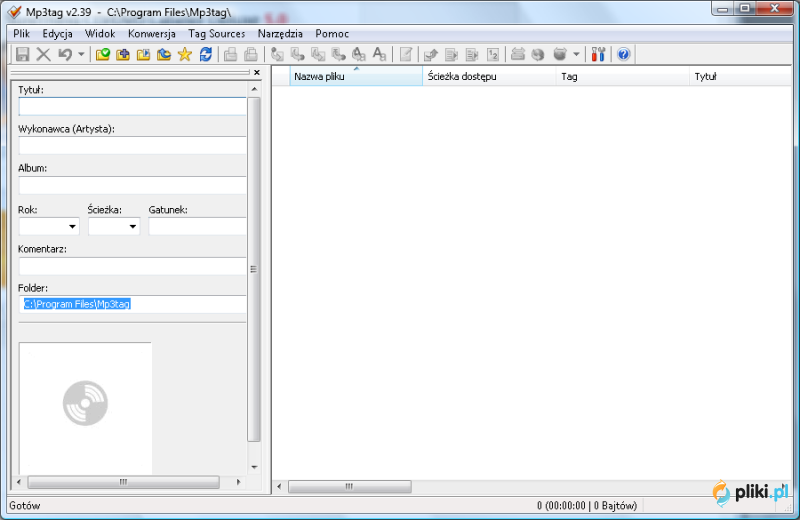Open Options via the tools icon

[598, 54]
